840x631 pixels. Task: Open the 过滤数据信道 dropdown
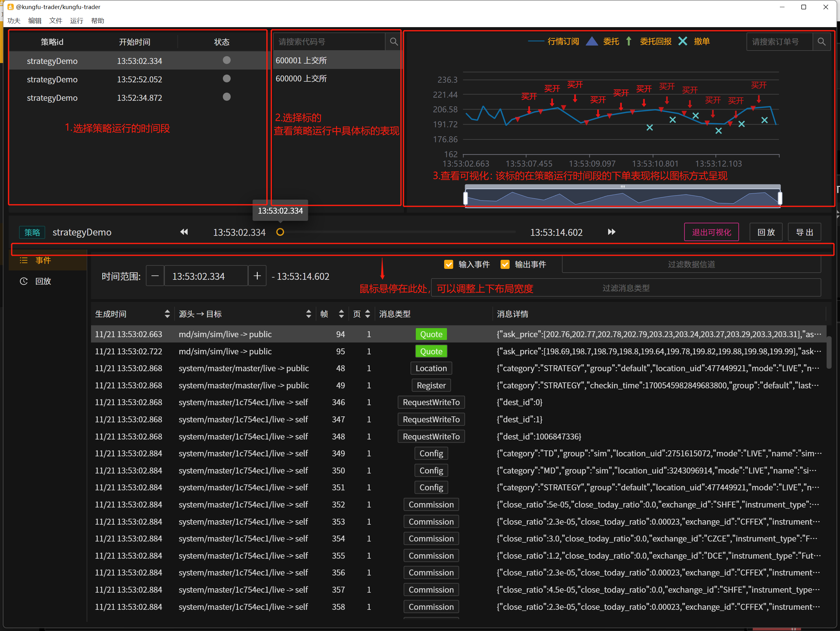(x=691, y=264)
